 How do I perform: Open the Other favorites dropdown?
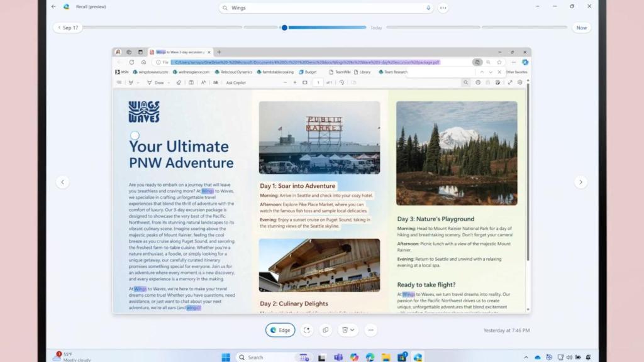514,72
